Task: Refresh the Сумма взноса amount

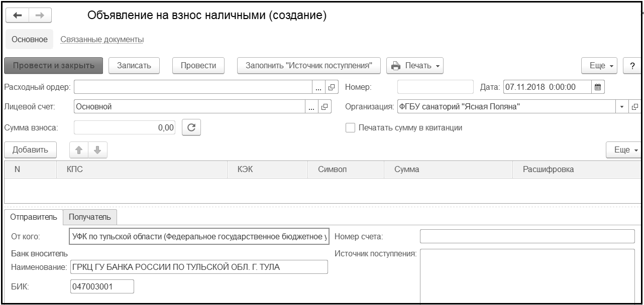Action: point(191,127)
